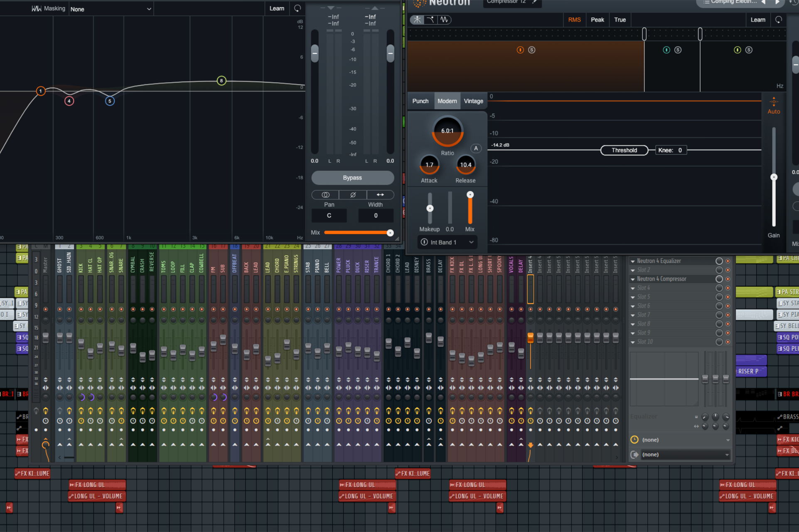799x532 pixels.
Task: Select the gain reduction trace view icon
Action: pos(430,20)
